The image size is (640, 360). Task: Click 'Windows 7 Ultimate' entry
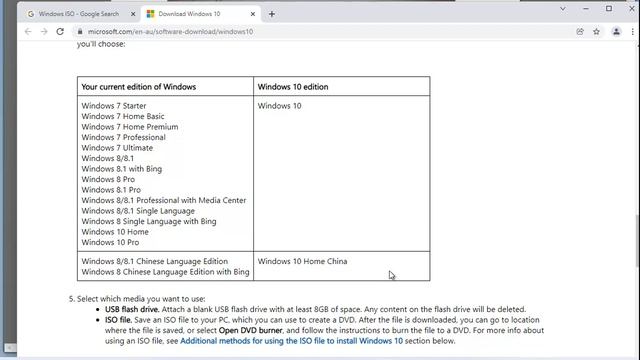click(x=117, y=148)
